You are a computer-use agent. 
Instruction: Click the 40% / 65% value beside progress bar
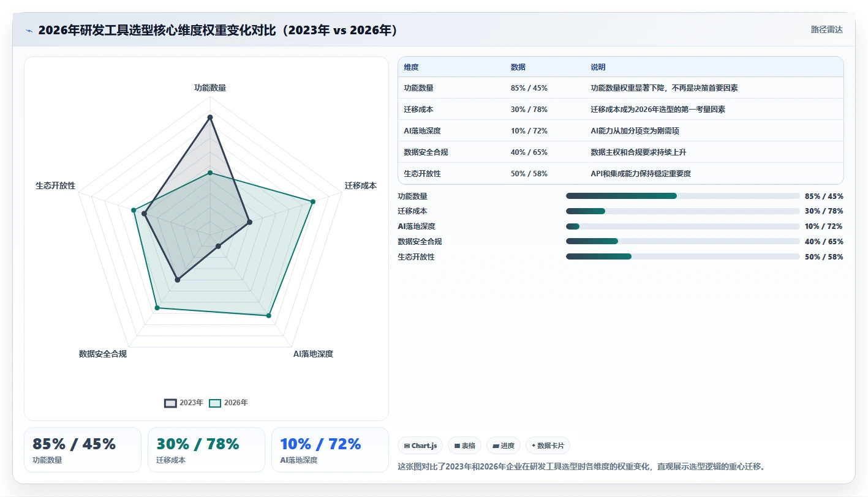tap(824, 242)
